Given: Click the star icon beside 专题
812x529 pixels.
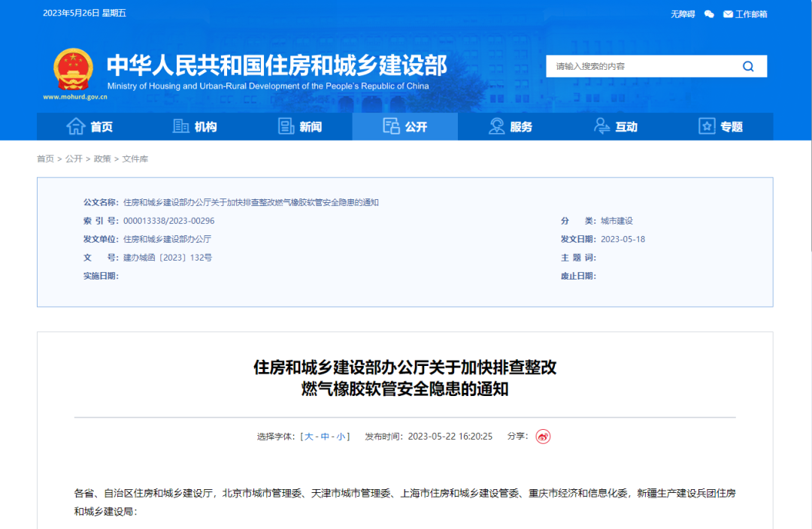Looking at the screenshot, I should [x=707, y=125].
